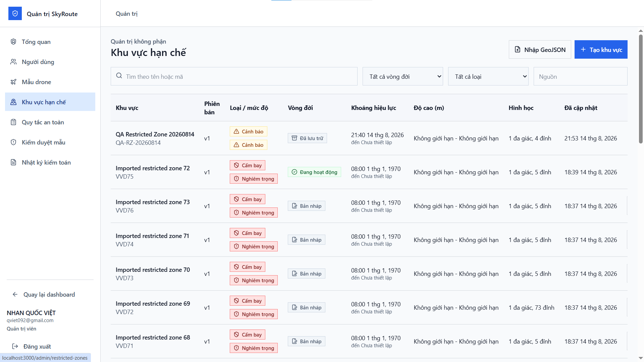Click the Đăng xuất logout icon
Screen dimensions: 644x362
(15, 346)
